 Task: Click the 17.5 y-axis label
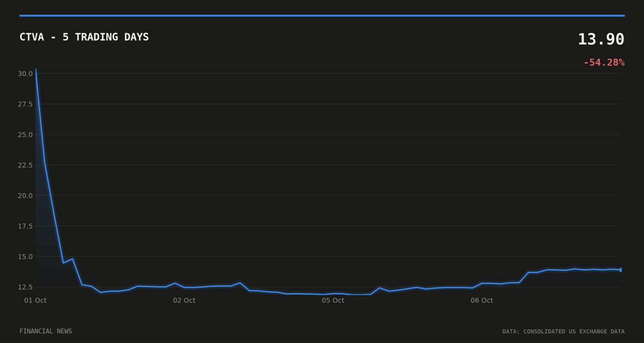pos(25,226)
